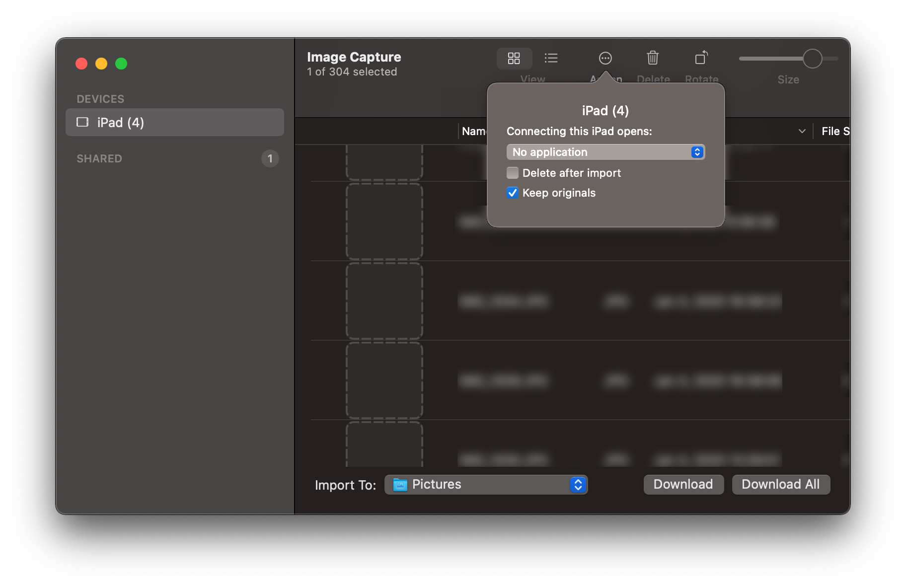Enable the Delete after import checkbox
Screen dimensions: 906x588
tap(513, 173)
